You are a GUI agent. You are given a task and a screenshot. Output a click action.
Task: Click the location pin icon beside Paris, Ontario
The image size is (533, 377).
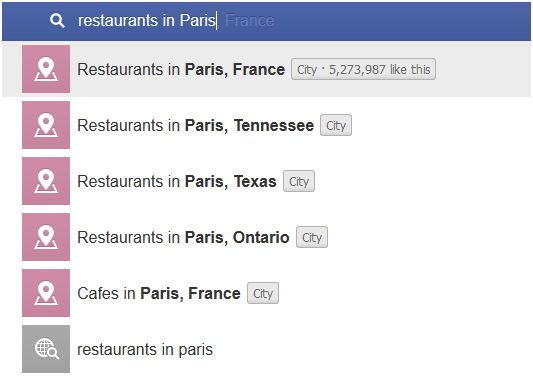coord(46,237)
